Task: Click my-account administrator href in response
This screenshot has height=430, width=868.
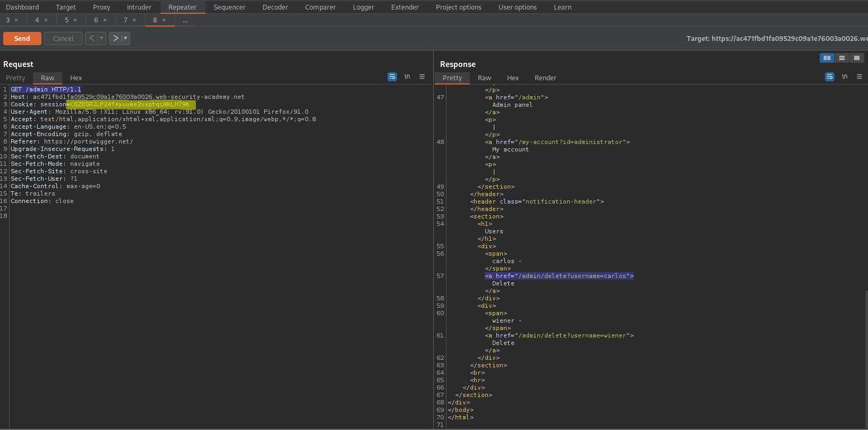Action: [558, 142]
